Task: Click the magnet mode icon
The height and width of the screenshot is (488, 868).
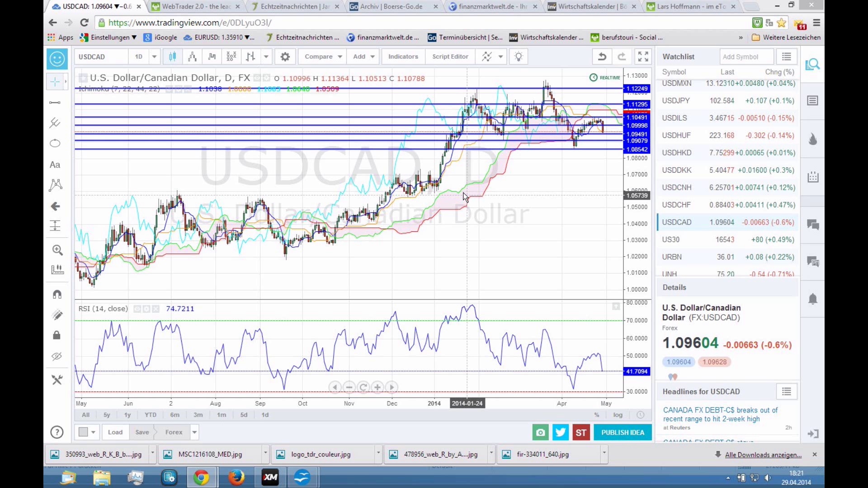Action: click(x=57, y=294)
